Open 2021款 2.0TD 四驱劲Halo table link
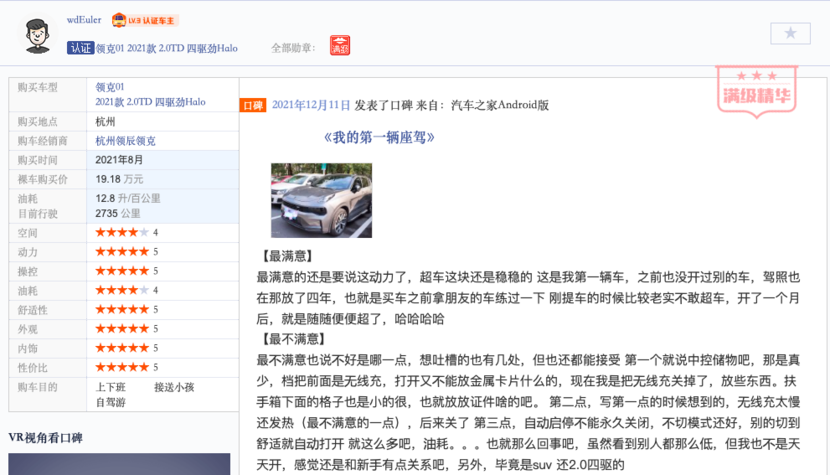Viewport: 830px width, 475px height. pyautogui.click(x=150, y=102)
